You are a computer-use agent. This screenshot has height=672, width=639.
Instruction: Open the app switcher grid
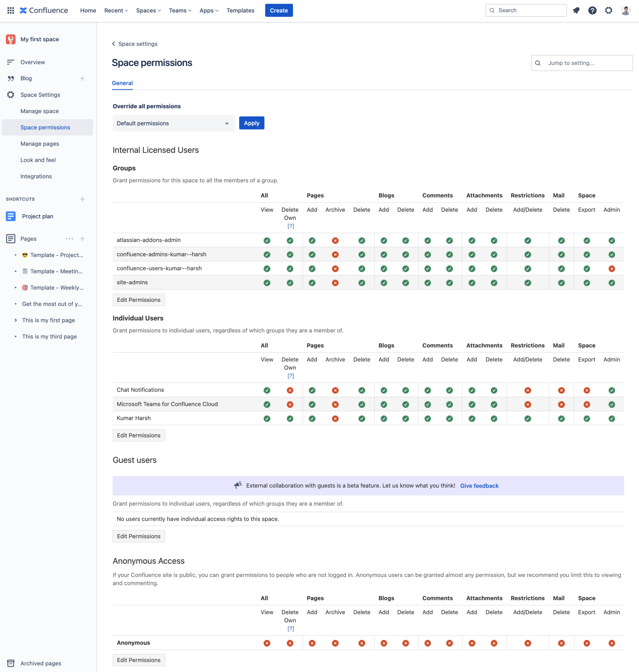(10, 10)
